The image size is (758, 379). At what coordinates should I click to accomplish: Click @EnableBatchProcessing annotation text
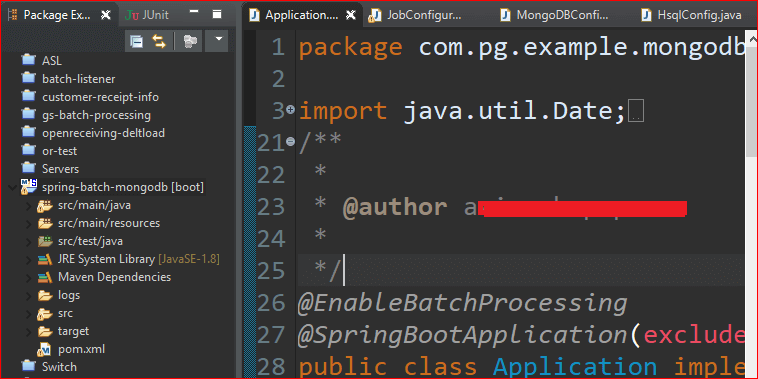coord(463,303)
